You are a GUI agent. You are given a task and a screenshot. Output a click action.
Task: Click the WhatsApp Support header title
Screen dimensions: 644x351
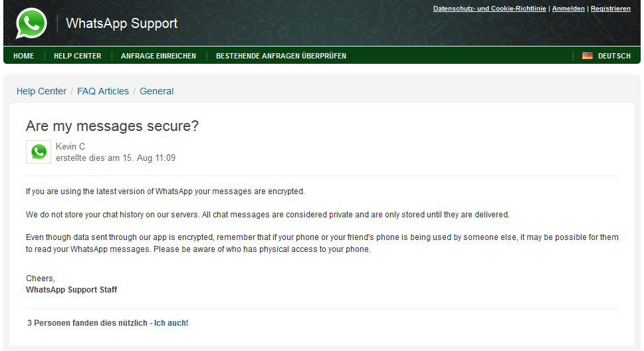coord(122,24)
